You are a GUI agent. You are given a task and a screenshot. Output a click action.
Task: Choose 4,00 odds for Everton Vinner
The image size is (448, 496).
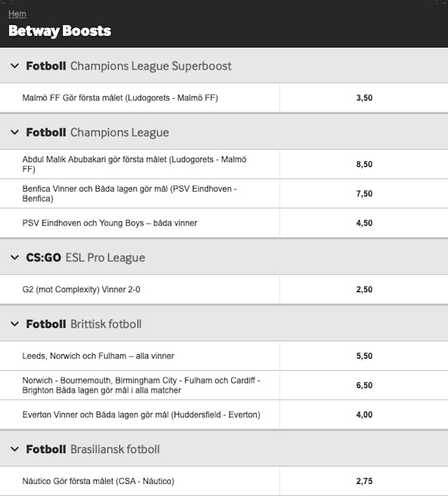coord(364,414)
